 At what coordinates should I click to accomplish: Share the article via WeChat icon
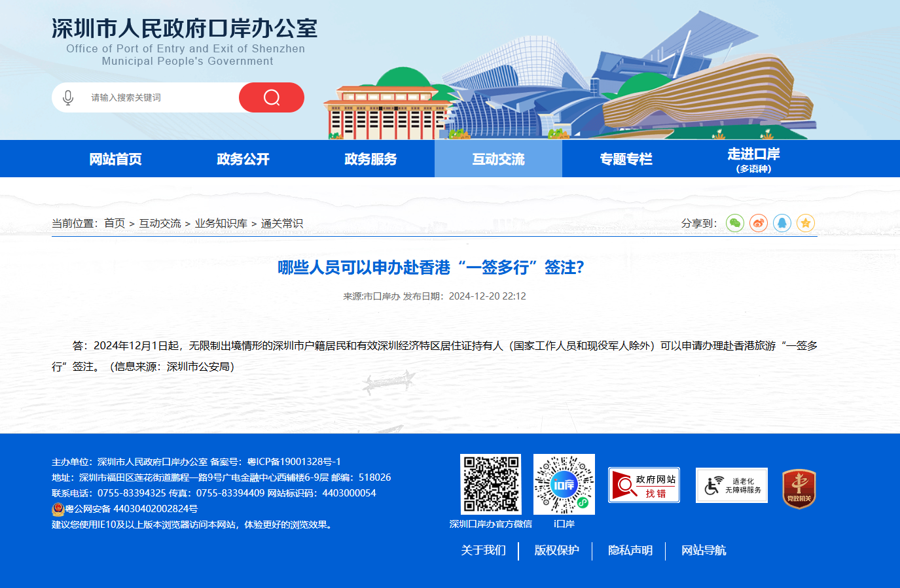735,223
